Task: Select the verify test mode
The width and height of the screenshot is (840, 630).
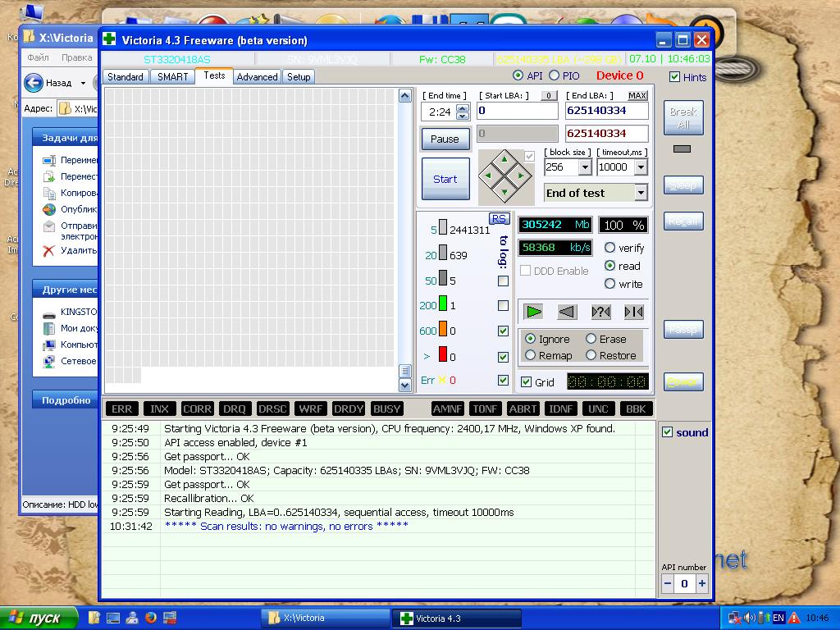Action: pos(609,248)
